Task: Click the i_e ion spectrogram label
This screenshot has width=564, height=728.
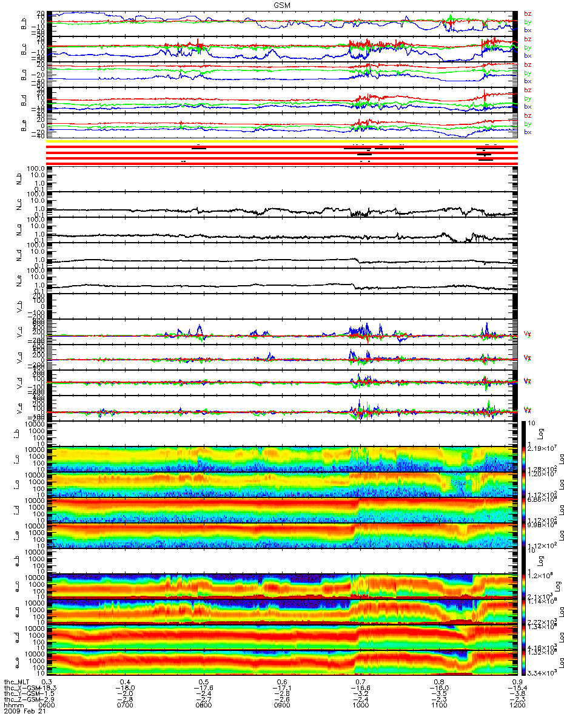Action: point(16,534)
